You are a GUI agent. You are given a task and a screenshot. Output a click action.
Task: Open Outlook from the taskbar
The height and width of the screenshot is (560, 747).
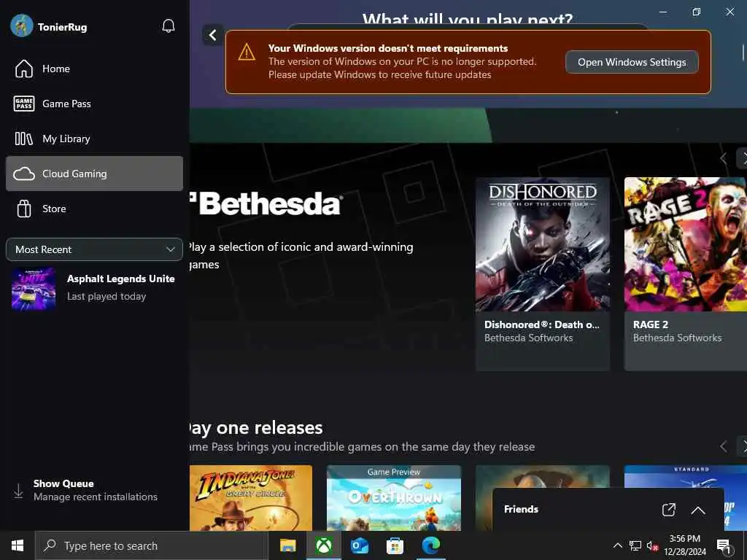point(359,545)
